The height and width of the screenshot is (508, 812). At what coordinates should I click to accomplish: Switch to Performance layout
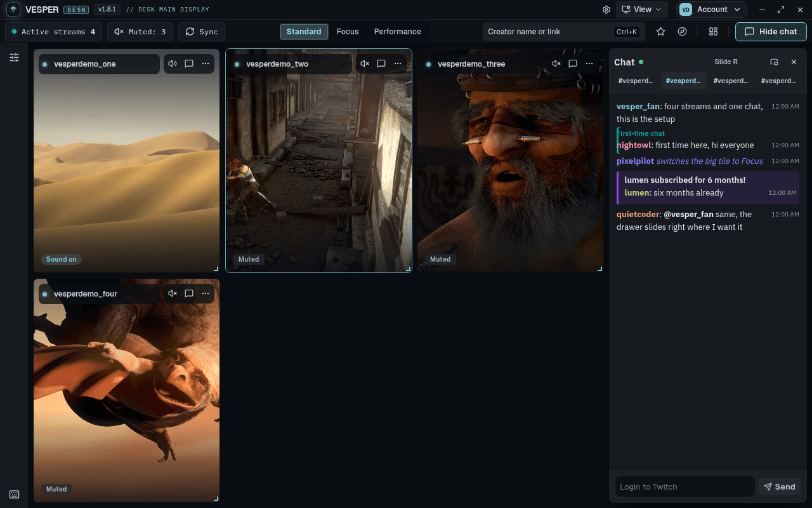coord(398,32)
